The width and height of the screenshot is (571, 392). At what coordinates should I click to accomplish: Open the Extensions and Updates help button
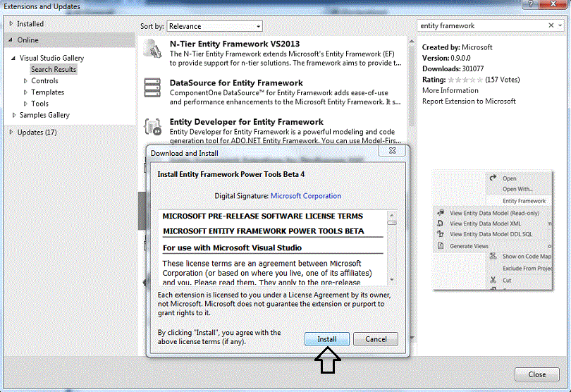[x=530, y=4]
